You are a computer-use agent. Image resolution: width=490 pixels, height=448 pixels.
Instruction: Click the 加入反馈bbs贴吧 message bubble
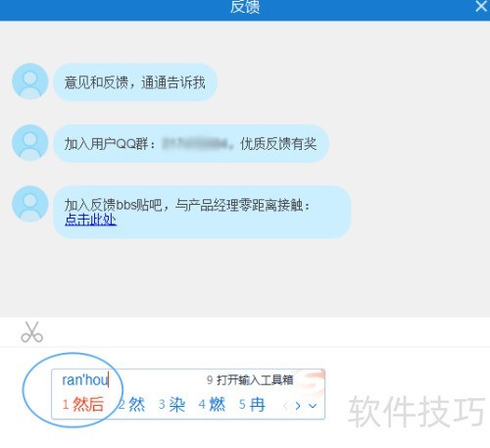pyautogui.click(x=202, y=212)
